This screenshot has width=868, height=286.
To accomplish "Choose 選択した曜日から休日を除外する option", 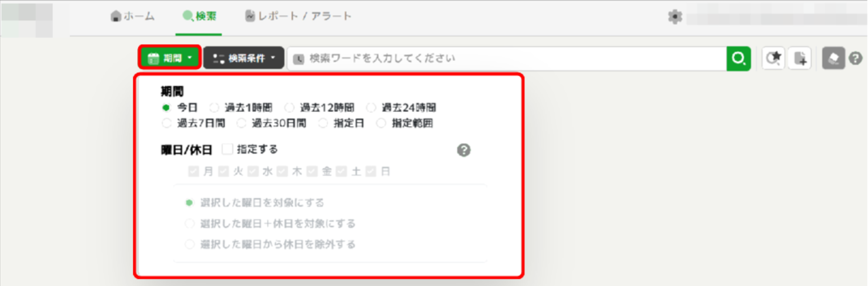I will coord(190,244).
